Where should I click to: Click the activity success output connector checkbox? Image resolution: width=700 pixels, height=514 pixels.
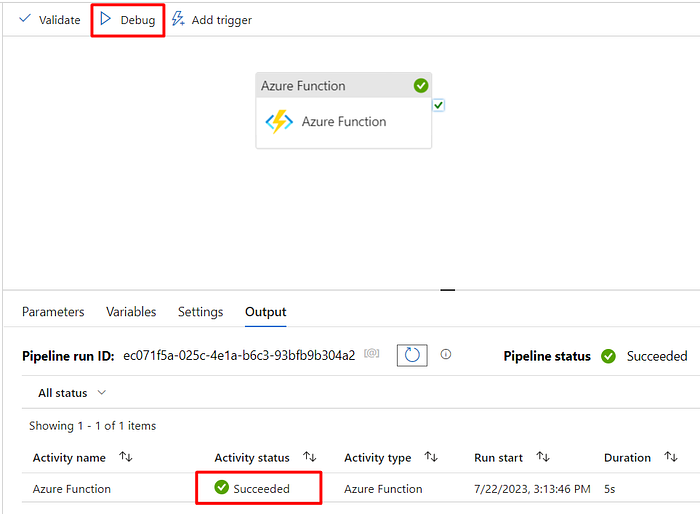pyautogui.click(x=438, y=105)
